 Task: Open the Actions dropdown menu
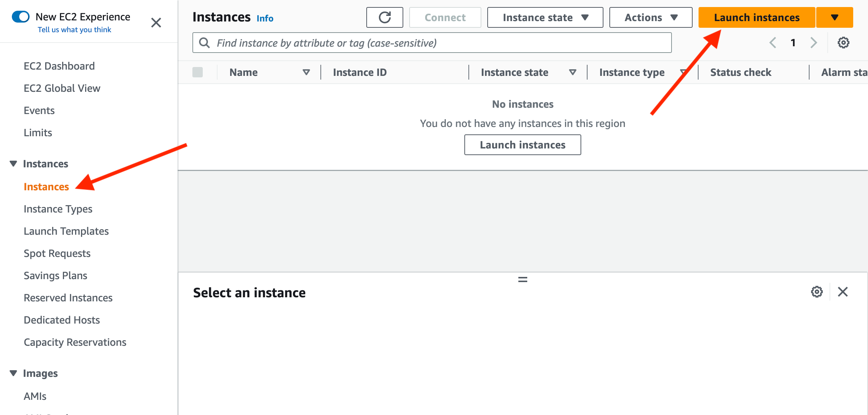point(650,17)
